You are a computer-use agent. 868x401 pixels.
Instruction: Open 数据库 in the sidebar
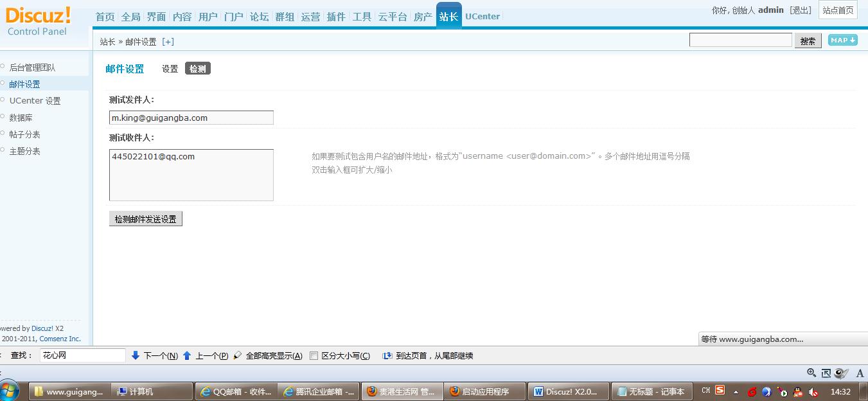(21, 118)
